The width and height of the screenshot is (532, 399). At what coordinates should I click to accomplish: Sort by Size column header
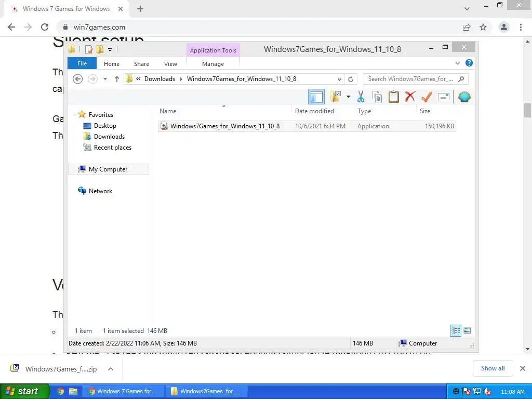pyautogui.click(x=437, y=111)
